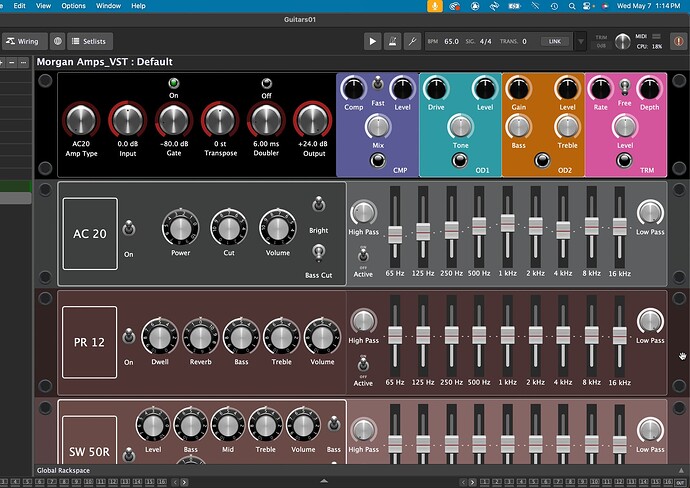
Task: Open the View menu
Action: tap(43, 6)
